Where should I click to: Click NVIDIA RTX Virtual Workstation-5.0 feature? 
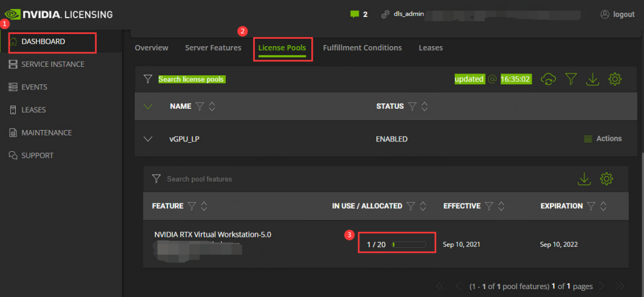pyautogui.click(x=213, y=235)
